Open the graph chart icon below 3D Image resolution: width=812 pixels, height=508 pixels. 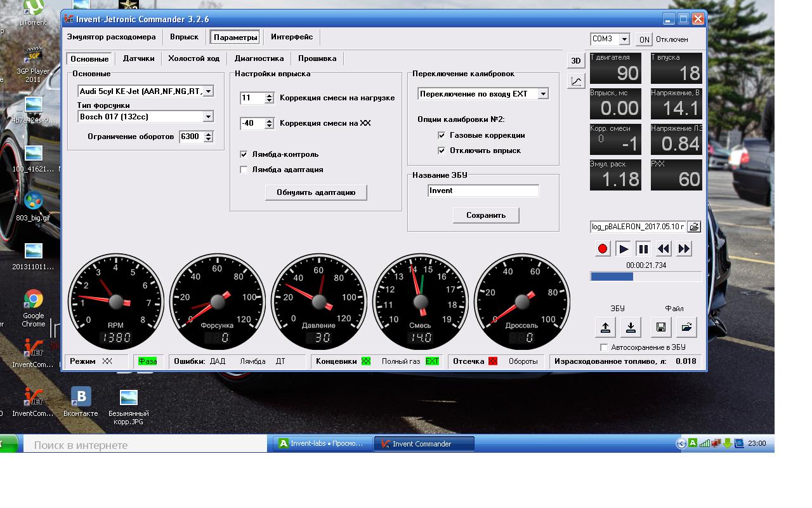pyautogui.click(x=576, y=81)
